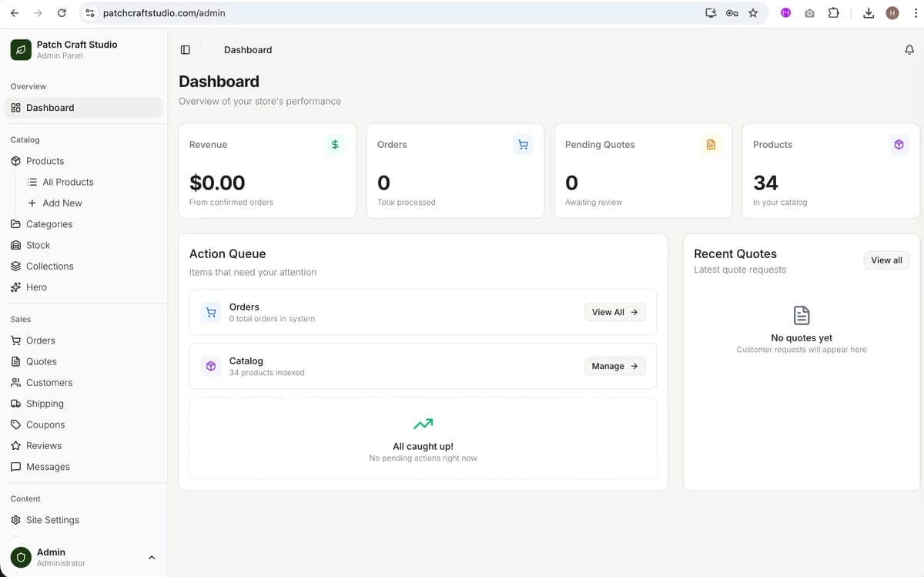Viewport: 924px width, 577px height.
Task: Go to Coupons in the sidebar
Action: (45, 424)
